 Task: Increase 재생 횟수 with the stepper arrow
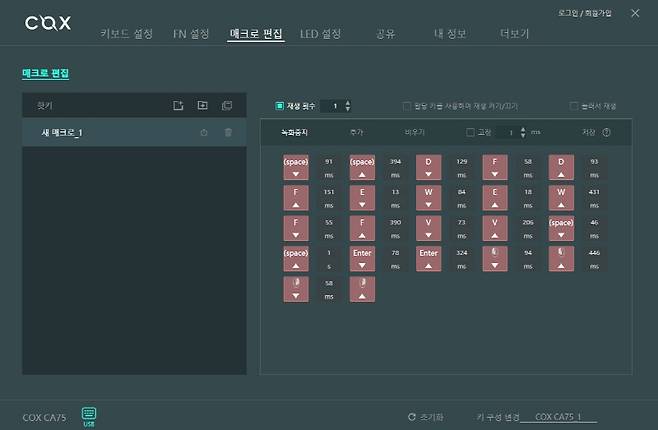point(347,102)
